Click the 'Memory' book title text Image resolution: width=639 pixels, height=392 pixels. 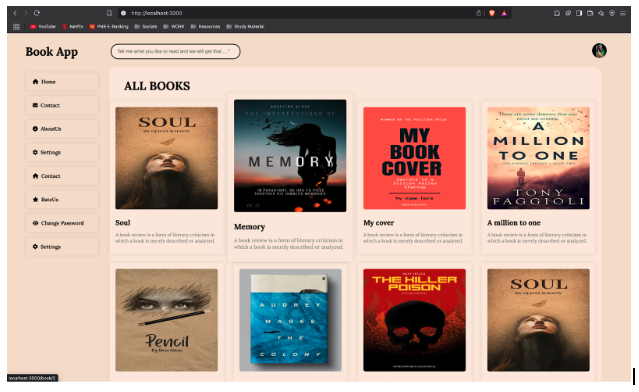249,227
